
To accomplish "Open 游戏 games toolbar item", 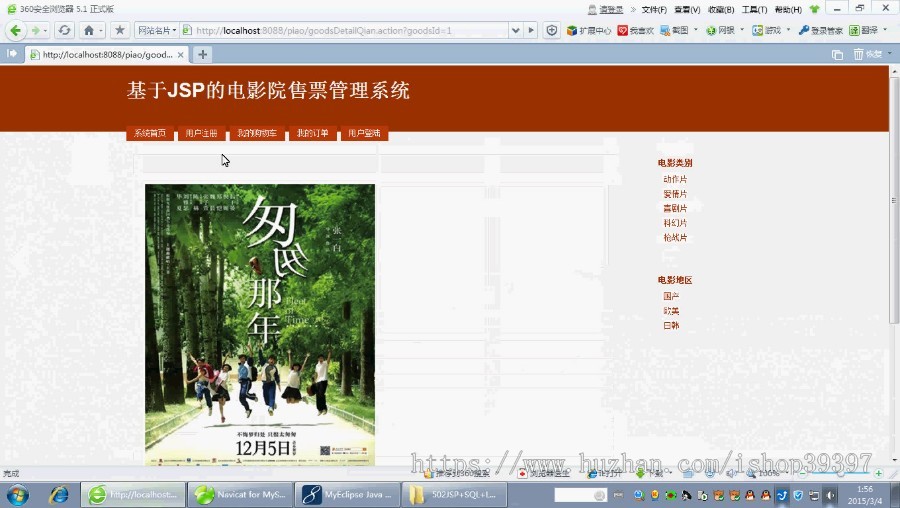I will pos(766,30).
